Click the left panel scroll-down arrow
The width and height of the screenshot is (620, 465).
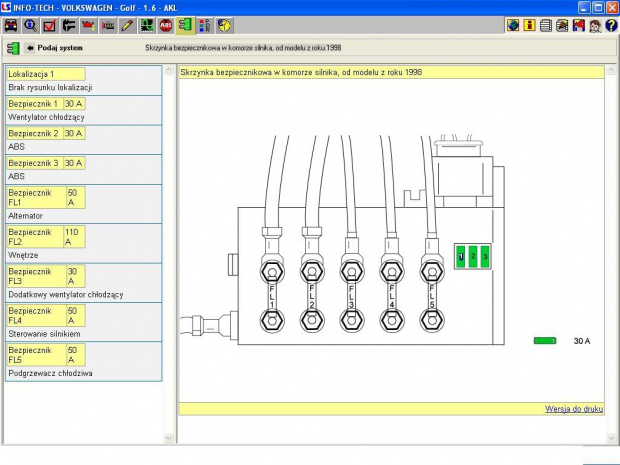(x=169, y=437)
